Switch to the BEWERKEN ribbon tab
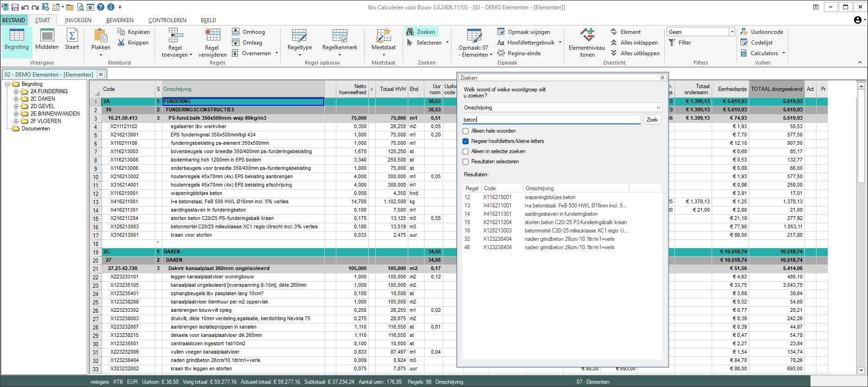 120,20
